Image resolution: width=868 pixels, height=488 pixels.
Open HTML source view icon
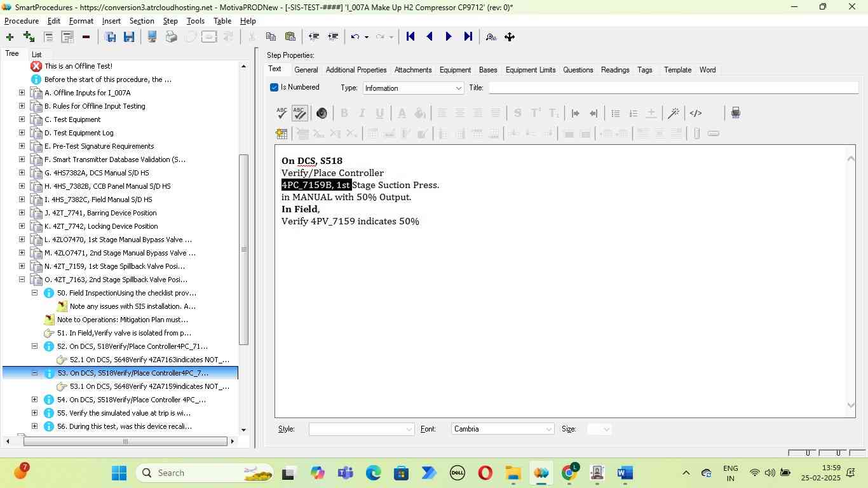696,113
